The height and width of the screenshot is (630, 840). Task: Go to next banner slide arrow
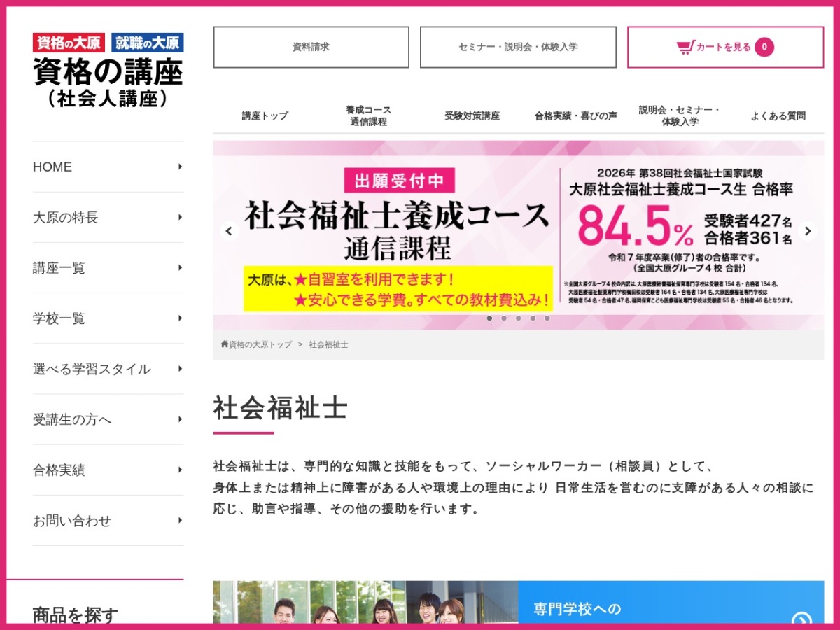[808, 231]
